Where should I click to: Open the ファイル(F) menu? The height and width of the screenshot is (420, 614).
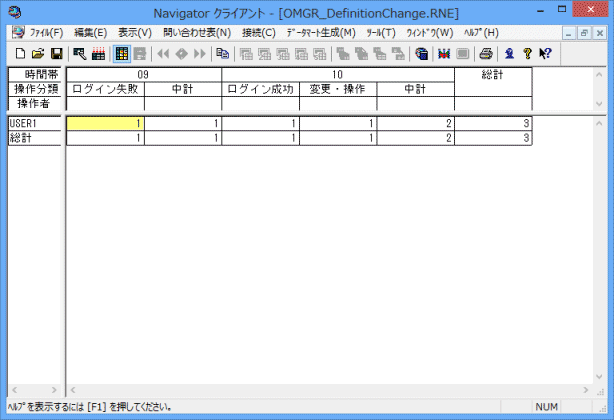point(46,33)
